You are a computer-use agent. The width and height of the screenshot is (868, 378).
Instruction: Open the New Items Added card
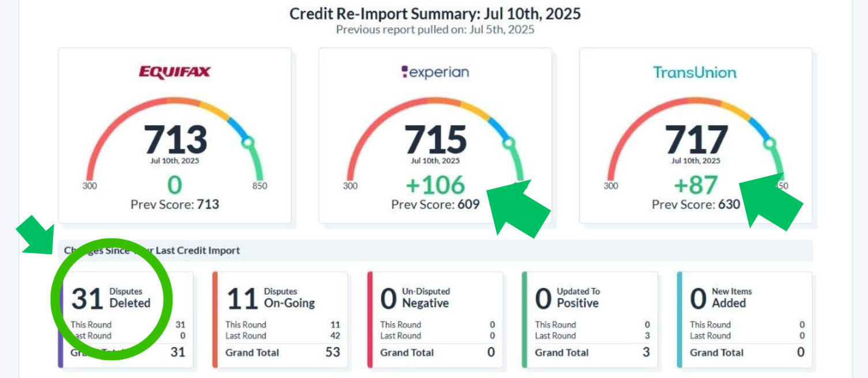pos(745,320)
